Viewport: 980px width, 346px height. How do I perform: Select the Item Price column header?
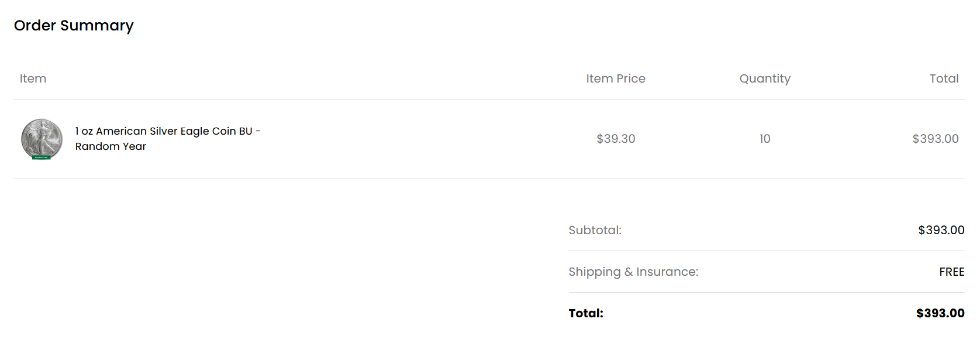pos(616,78)
